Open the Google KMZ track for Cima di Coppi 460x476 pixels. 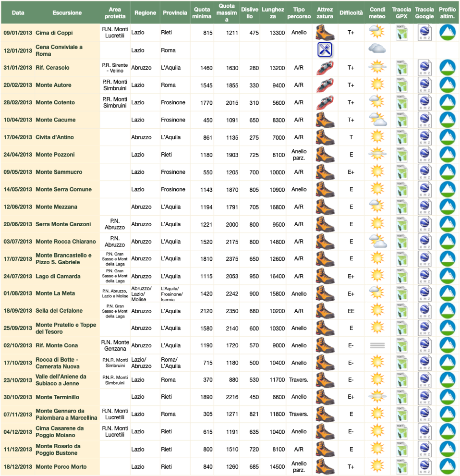[x=424, y=33]
